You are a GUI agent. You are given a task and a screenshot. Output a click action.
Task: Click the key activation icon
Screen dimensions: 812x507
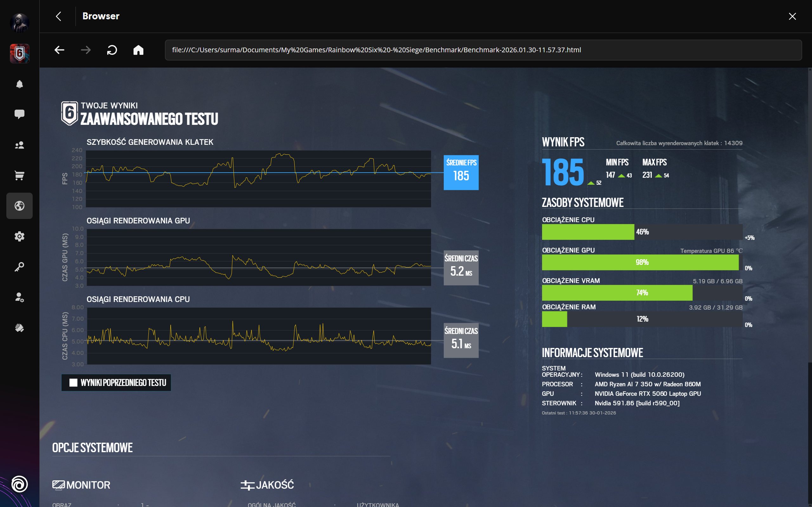pos(19,267)
